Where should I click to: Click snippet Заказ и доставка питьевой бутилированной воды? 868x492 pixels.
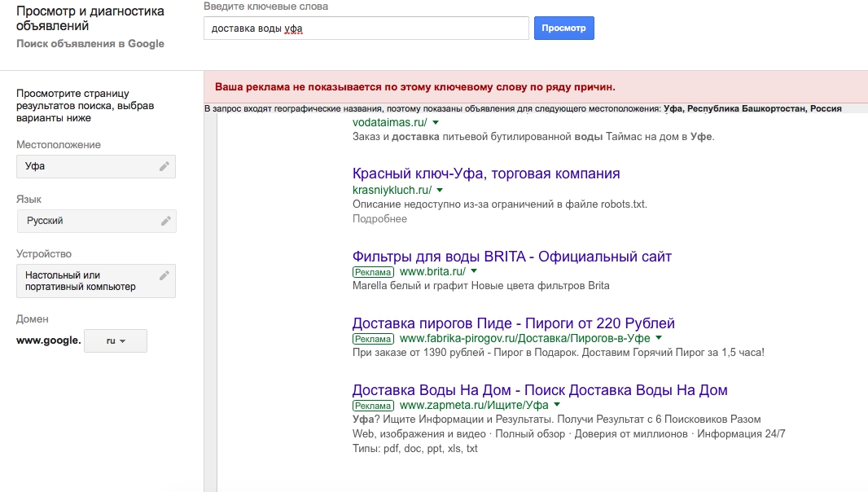tap(533, 136)
